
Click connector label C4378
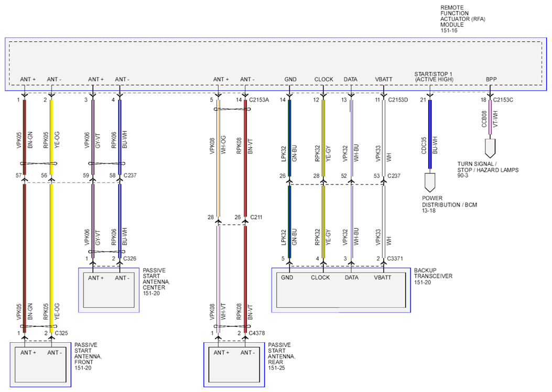tap(257, 333)
